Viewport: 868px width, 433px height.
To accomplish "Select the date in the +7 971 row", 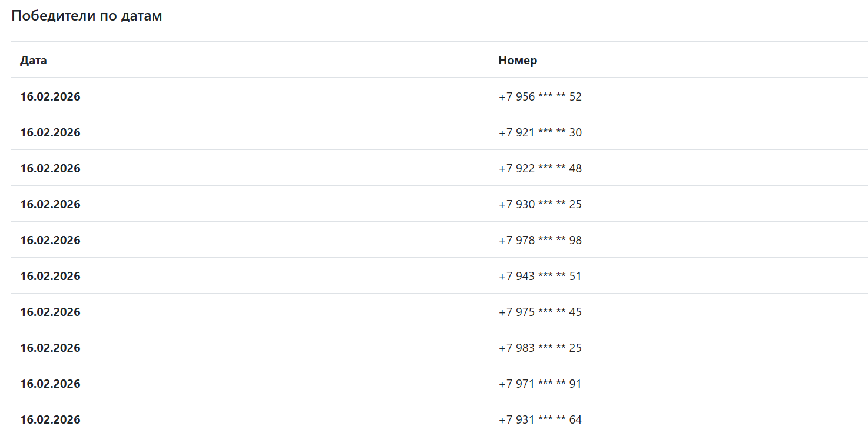I will pos(50,384).
